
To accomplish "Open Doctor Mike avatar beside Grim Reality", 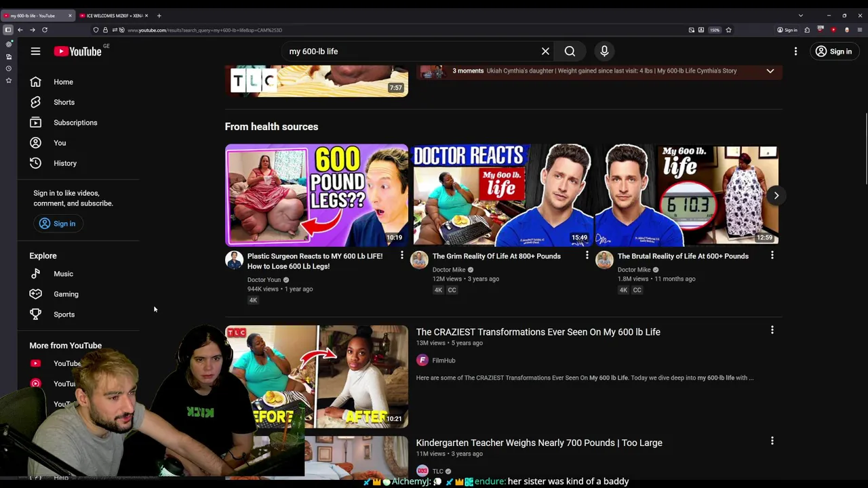I will pyautogui.click(x=419, y=260).
